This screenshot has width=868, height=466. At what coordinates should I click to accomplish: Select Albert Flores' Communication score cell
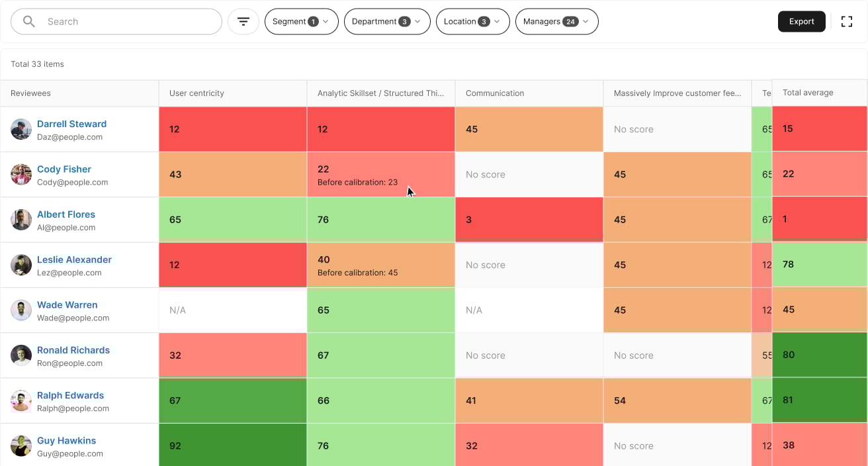coord(528,219)
